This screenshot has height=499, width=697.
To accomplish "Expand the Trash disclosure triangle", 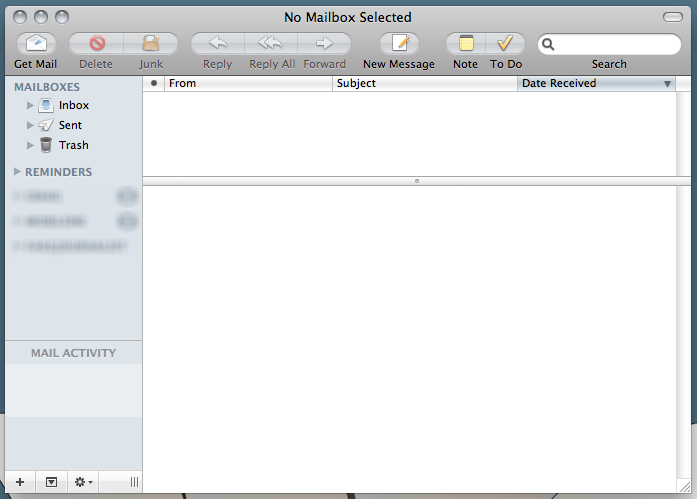I will tap(30, 145).
